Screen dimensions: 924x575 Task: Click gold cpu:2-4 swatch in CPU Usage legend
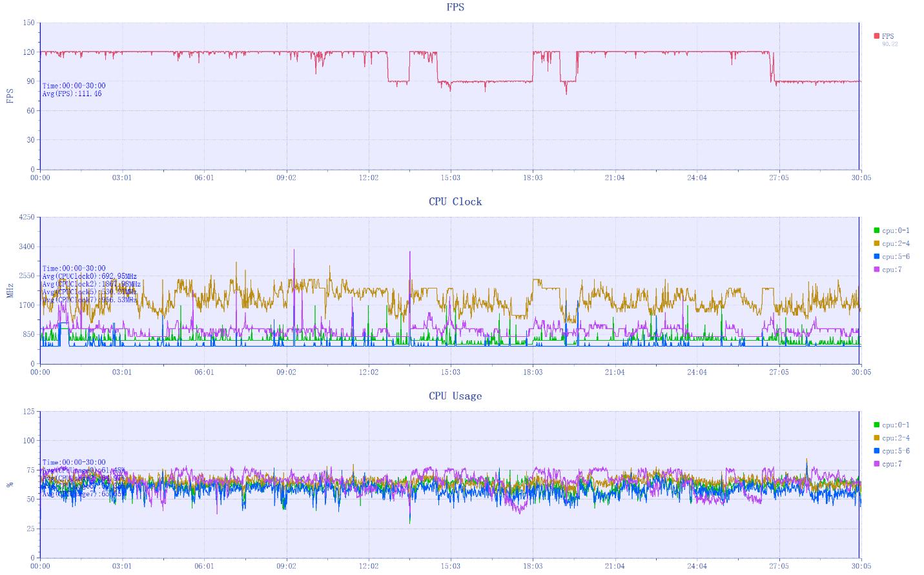[877, 438]
